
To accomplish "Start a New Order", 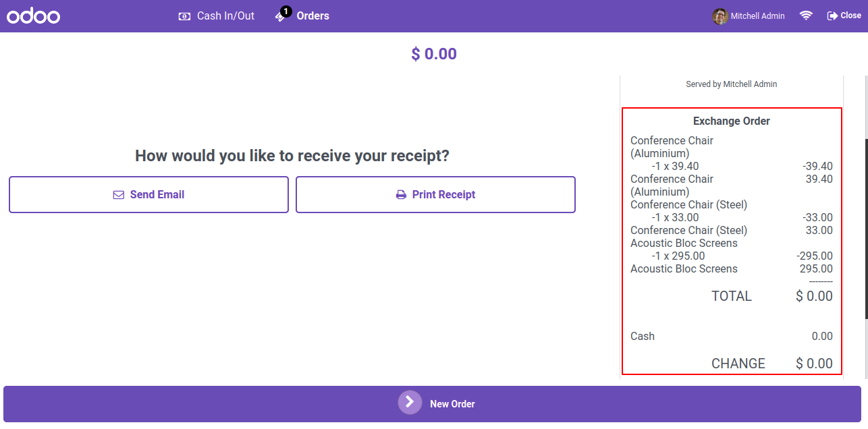I will point(432,404).
